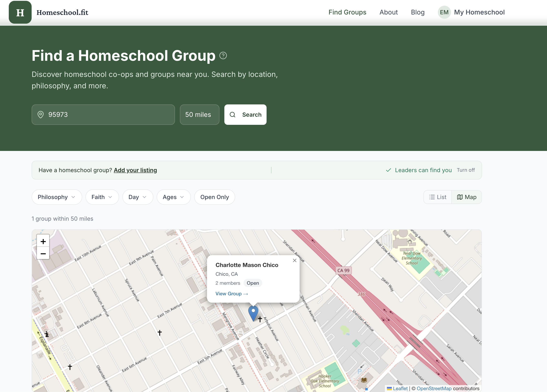Click the 'Leaders can find you' text

(x=423, y=170)
